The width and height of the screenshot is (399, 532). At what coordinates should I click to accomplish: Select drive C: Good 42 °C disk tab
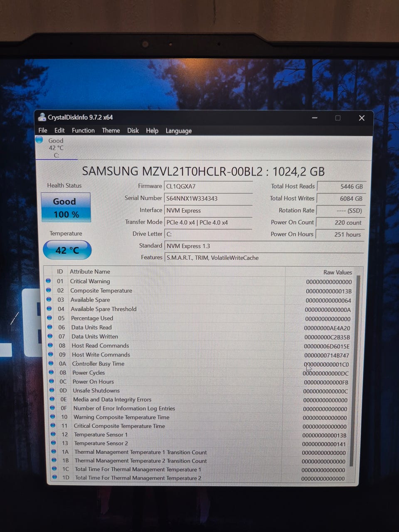57,148
